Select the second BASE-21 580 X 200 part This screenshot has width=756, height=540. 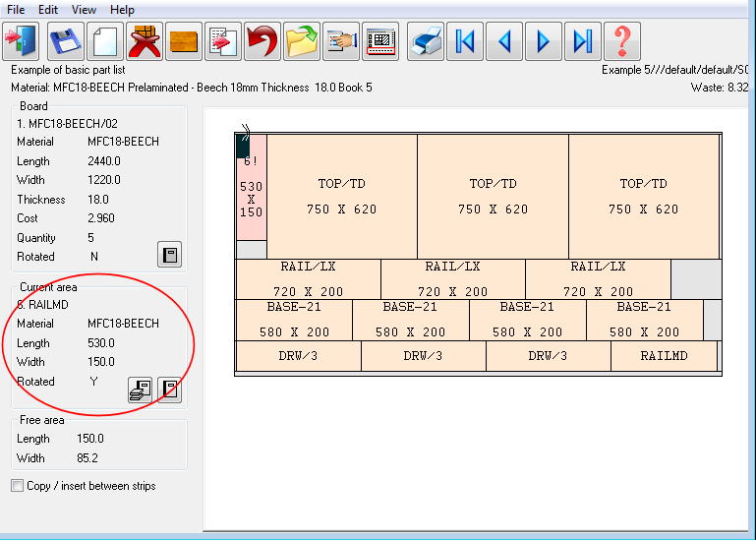click(410, 320)
